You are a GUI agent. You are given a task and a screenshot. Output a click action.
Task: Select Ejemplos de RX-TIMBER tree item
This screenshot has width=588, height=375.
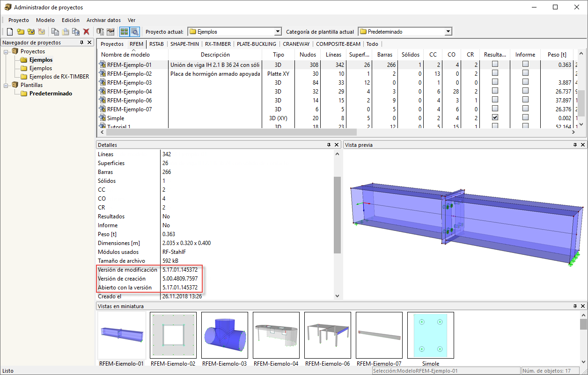point(59,77)
